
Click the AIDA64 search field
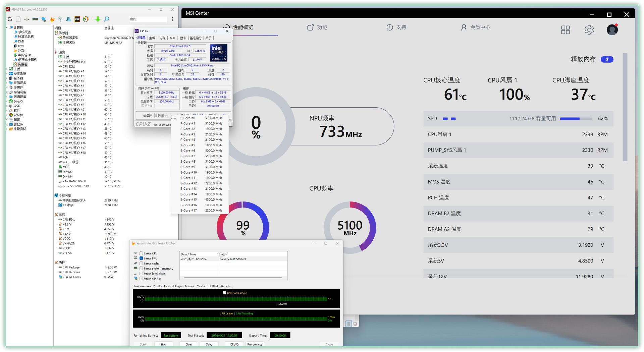click(148, 19)
